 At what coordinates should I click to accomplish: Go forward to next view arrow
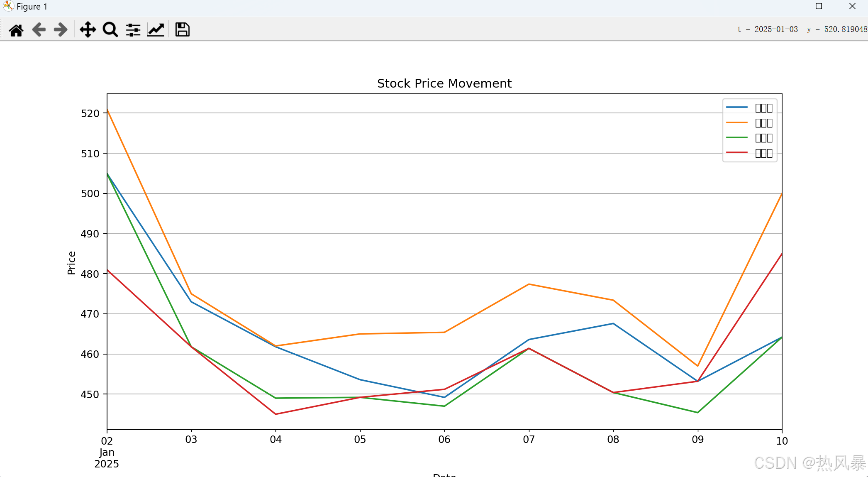point(61,30)
